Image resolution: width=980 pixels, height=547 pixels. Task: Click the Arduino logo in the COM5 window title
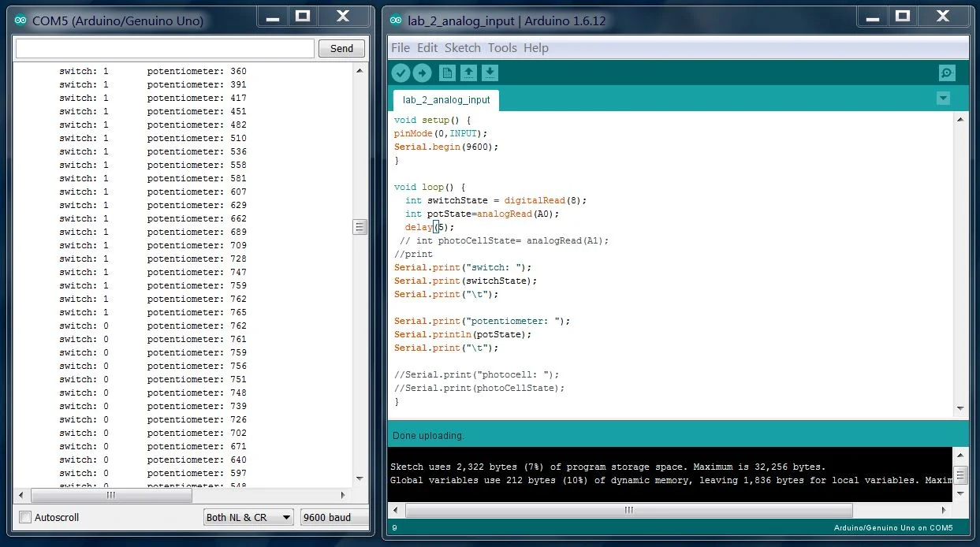(x=20, y=20)
